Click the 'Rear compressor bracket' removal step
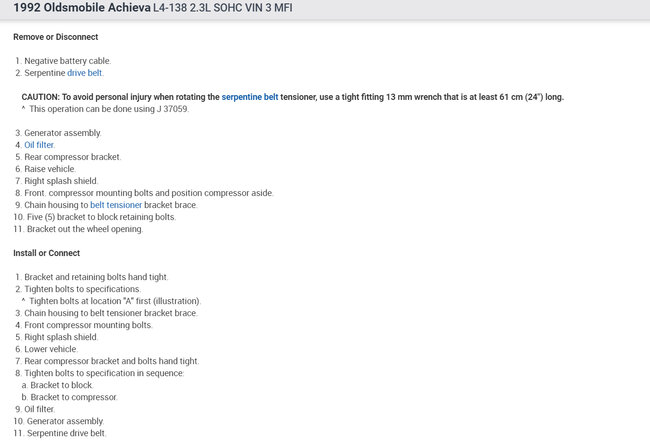 click(x=72, y=157)
